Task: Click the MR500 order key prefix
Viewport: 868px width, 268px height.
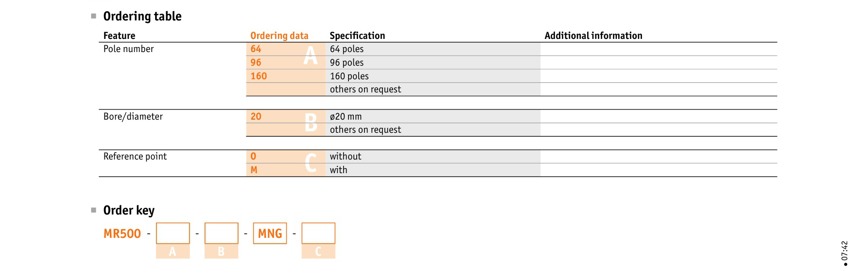Action: point(122,233)
